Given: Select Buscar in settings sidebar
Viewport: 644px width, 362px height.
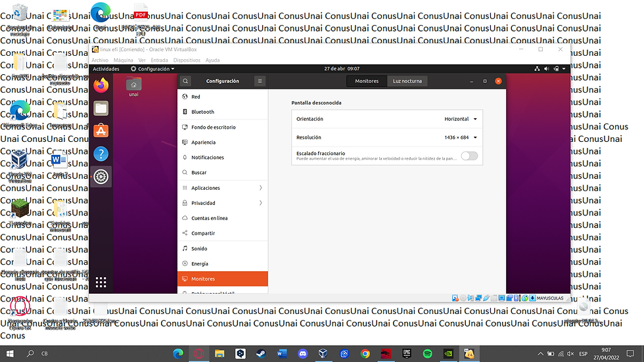Looking at the screenshot, I should pos(223,173).
